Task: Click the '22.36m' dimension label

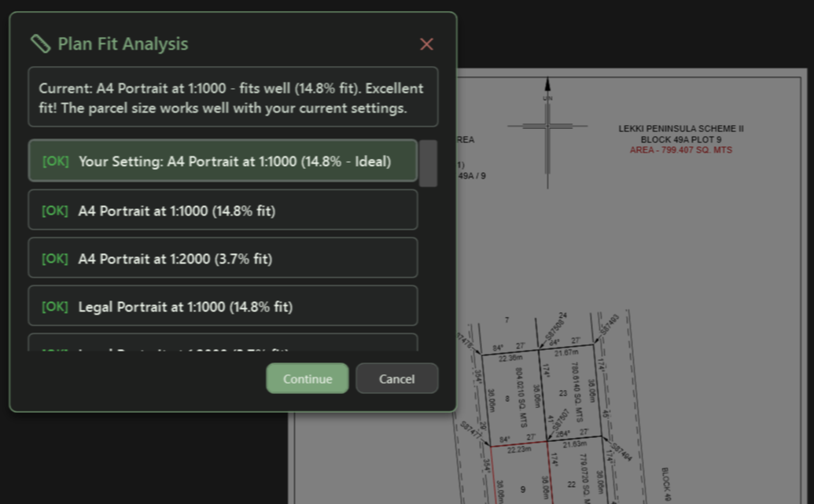Action: [510, 358]
